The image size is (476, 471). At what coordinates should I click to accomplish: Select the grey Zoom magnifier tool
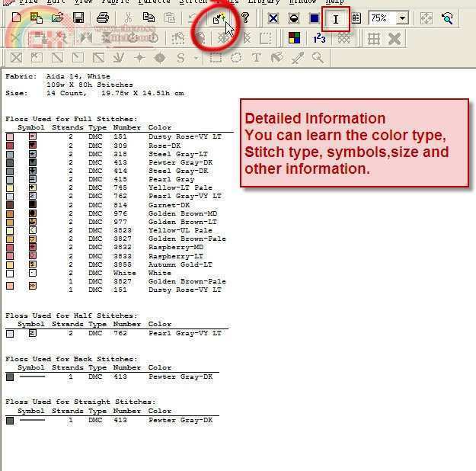(318, 57)
